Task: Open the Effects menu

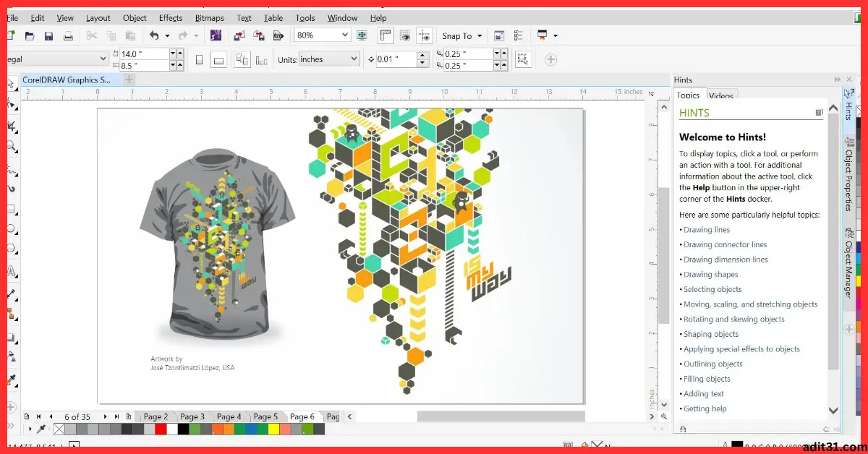Action: (x=171, y=18)
